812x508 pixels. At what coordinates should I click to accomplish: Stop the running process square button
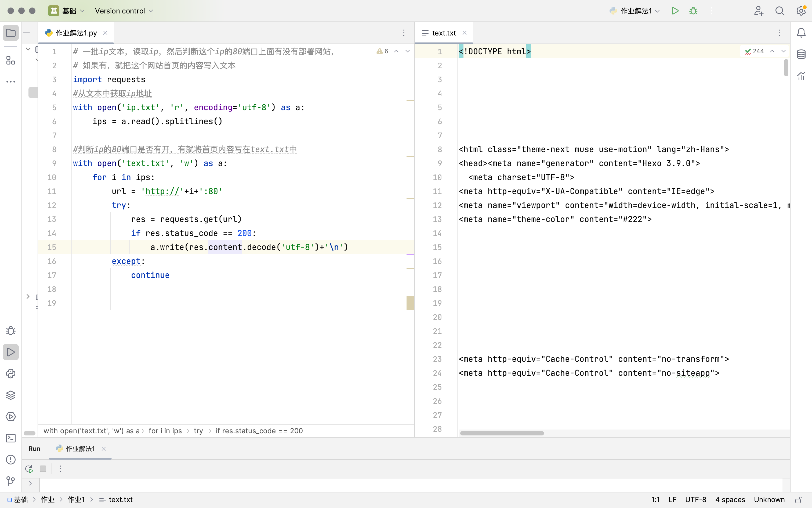(43, 469)
